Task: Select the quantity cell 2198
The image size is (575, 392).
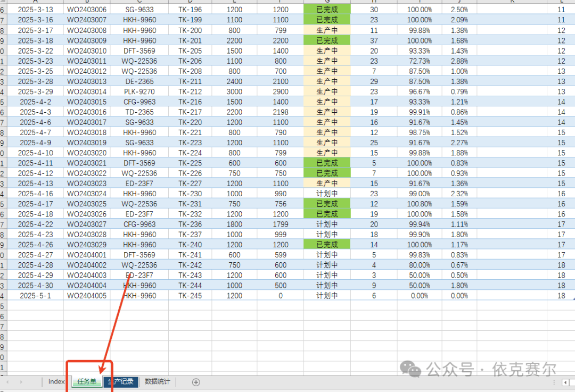Action: (x=281, y=112)
